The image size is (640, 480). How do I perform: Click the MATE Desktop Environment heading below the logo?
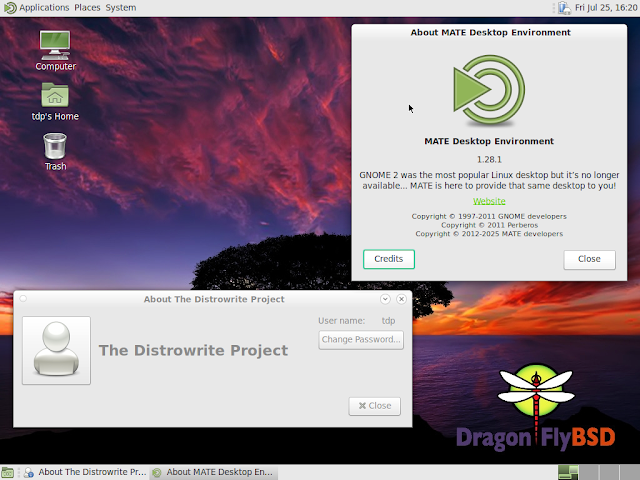pyautogui.click(x=489, y=141)
